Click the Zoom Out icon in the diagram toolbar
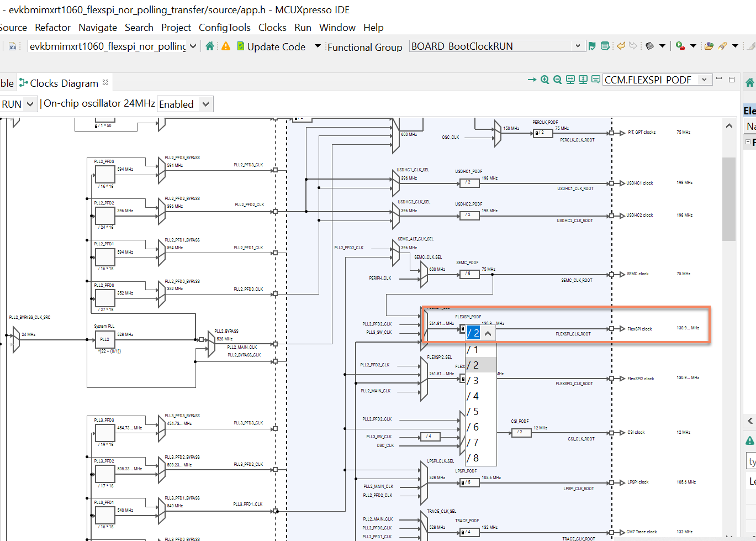The image size is (756, 541). click(x=557, y=80)
